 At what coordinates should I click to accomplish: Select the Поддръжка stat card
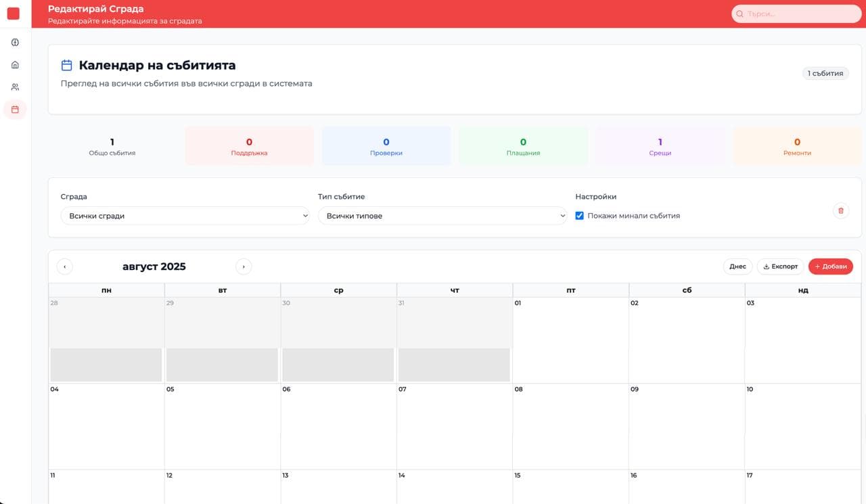(249, 146)
